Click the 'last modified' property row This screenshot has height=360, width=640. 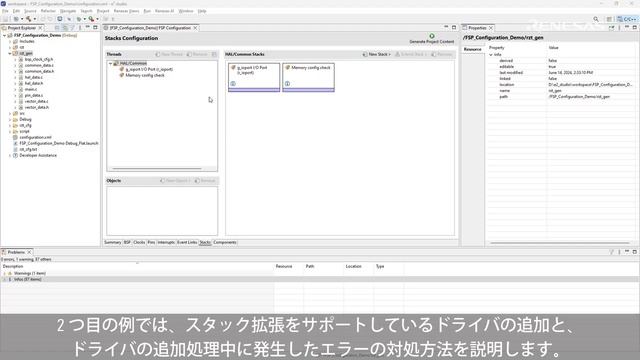click(563, 73)
